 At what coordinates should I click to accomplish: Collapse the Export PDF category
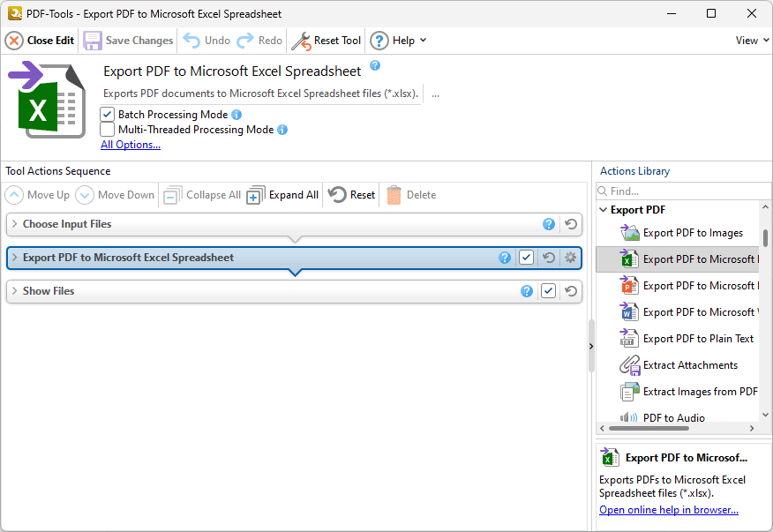click(604, 209)
